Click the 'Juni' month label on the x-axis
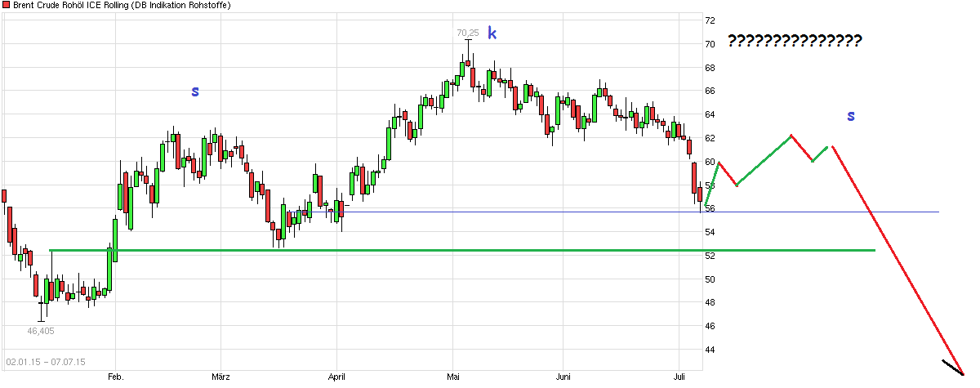The height and width of the screenshot is (388, 980). (x=562, y=377)
